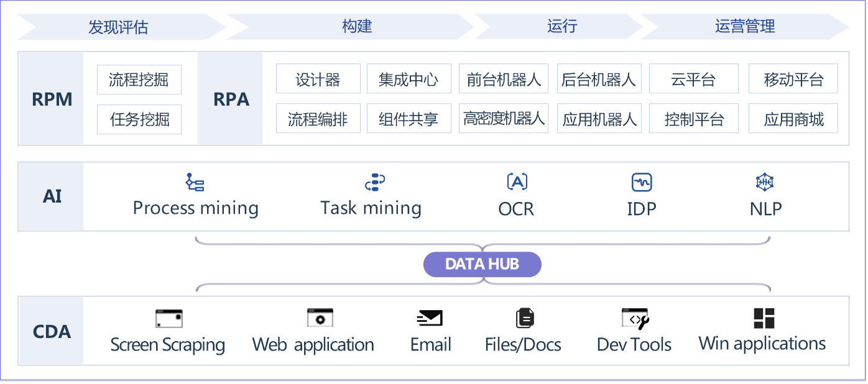Select the 运营管理 stage tab
Image resolution: width=868 pixels, height=384 pixels.
click(745, 27)
